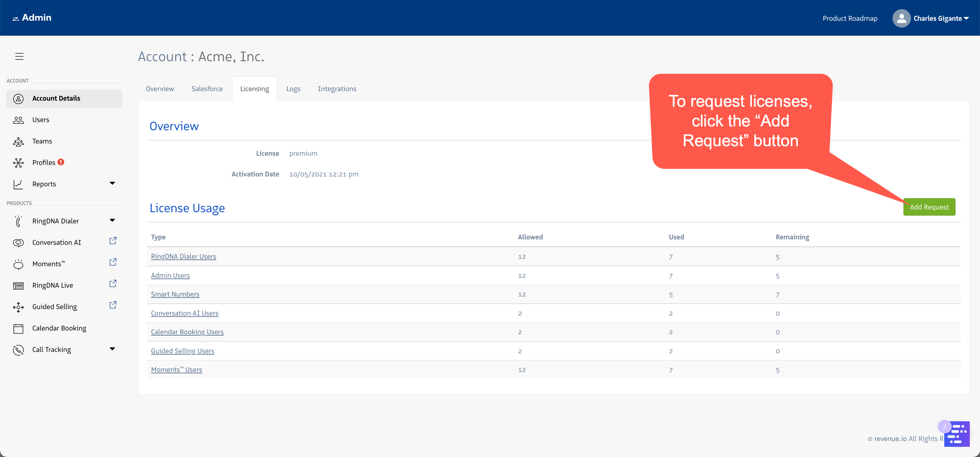Image resolution: width=980 pixels, height=457 pixels.
Task: Expand the Reports section
Action: [112, 183]
